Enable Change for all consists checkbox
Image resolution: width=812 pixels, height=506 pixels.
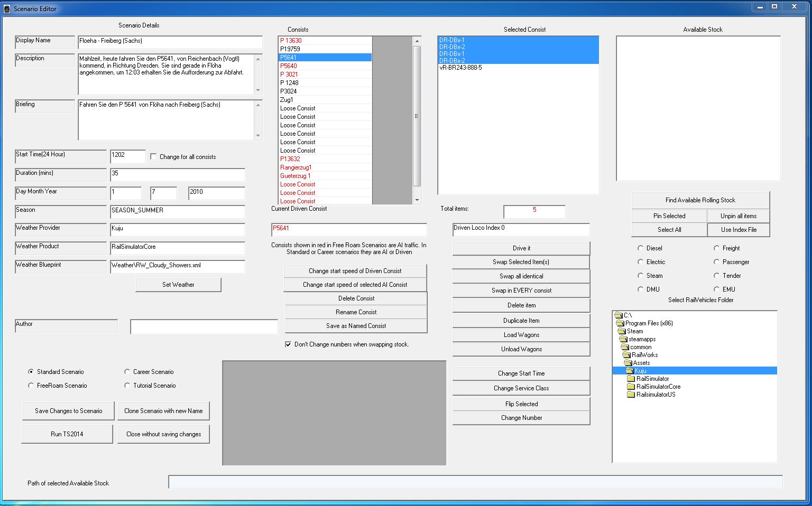tap(153, 157)
